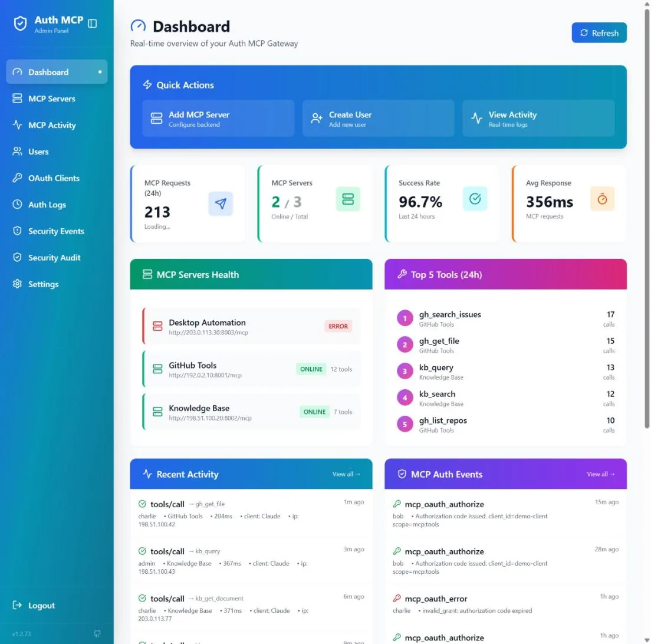Click the red key icon for mcp_oauth_error

pos(397,599)
